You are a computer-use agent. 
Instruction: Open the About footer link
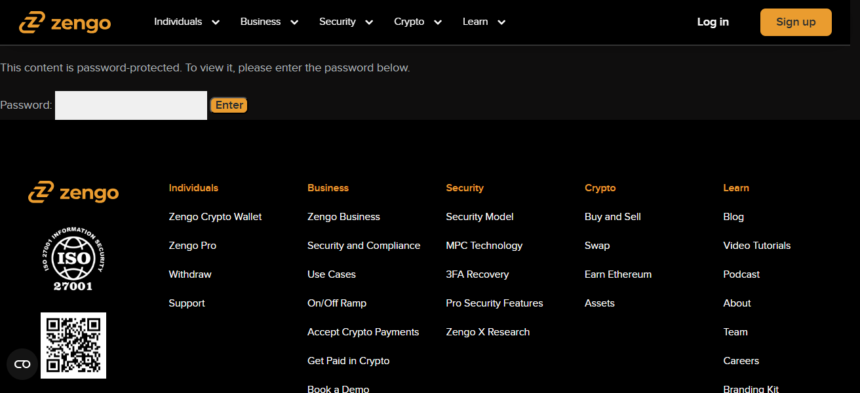737,303
